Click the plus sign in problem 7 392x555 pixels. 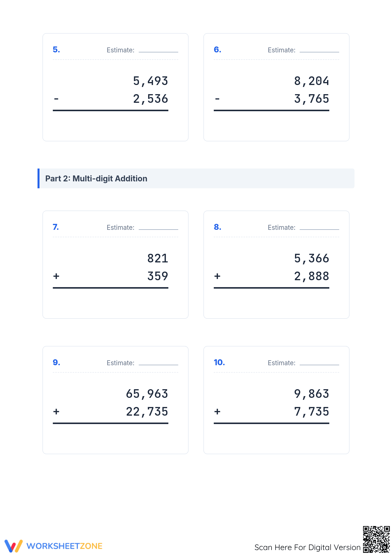point(56,276)
